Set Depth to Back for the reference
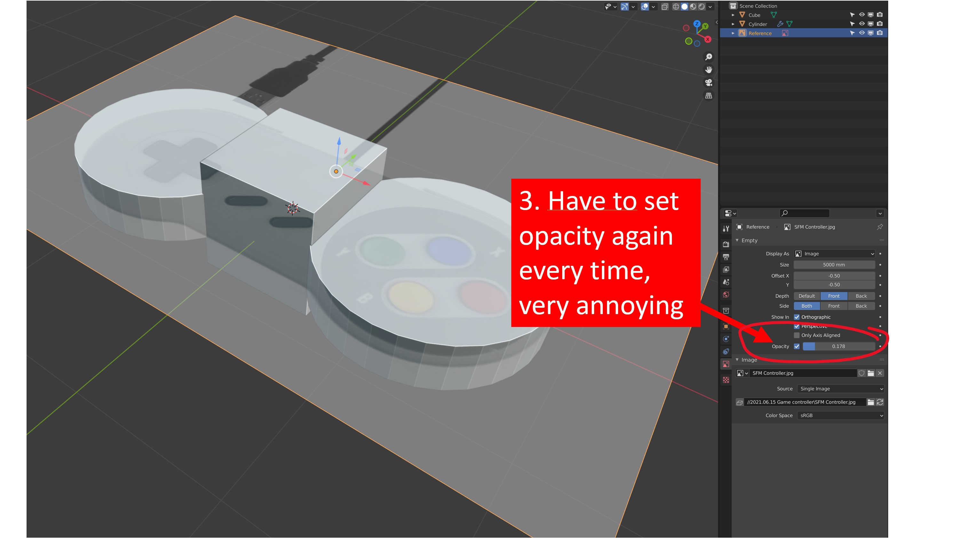This screenshot has height=546, width=980. tap(861, 296)
